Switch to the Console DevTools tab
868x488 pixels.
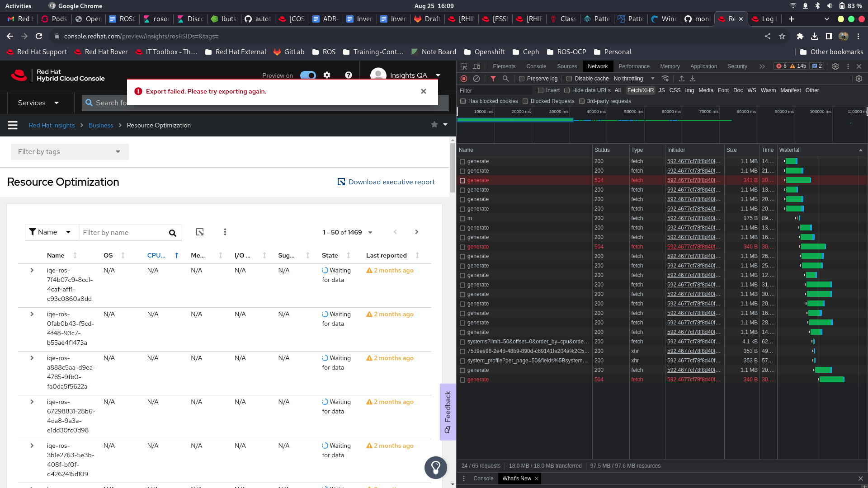(x=536, y=66)
